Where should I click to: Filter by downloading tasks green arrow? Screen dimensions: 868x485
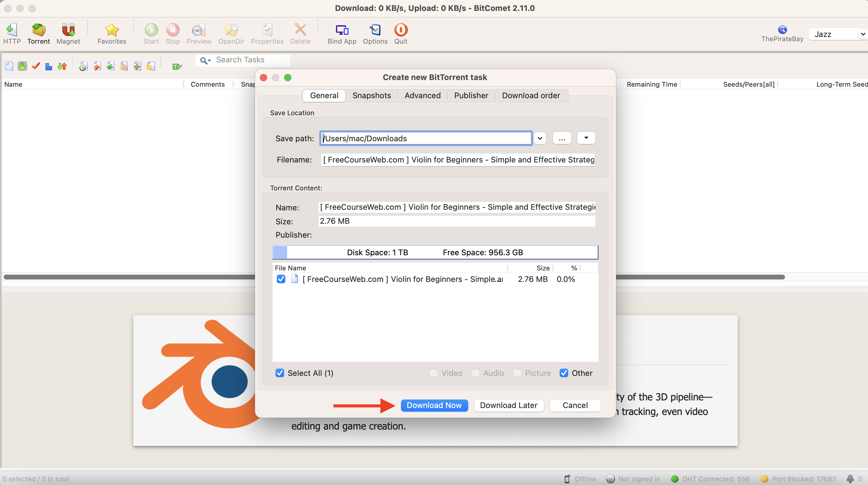pyautogui.click(x=22, y=66)
